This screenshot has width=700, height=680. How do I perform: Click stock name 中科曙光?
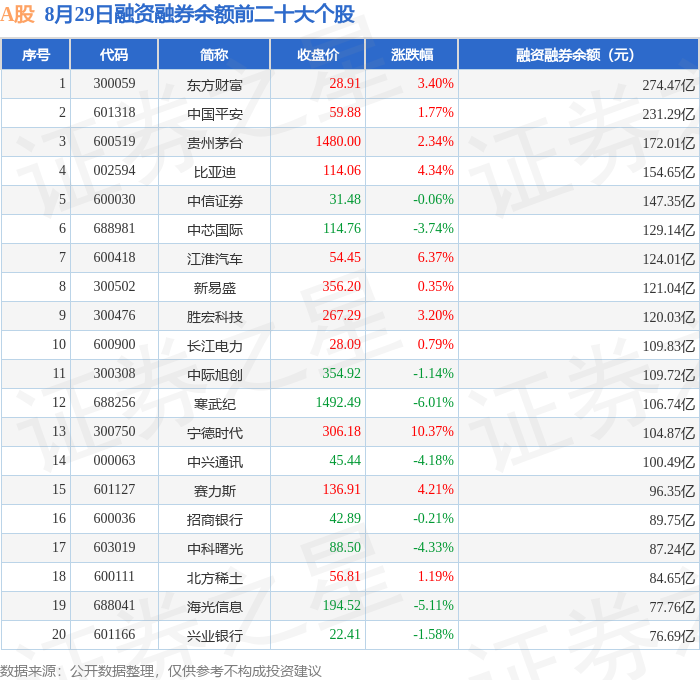pos(215,549)
